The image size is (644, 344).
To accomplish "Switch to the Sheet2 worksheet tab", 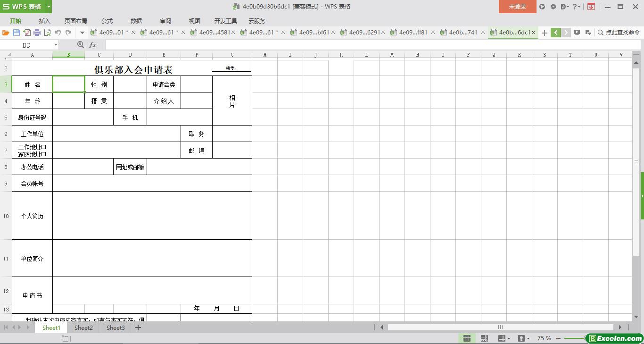I will click(x=83, y=327).
